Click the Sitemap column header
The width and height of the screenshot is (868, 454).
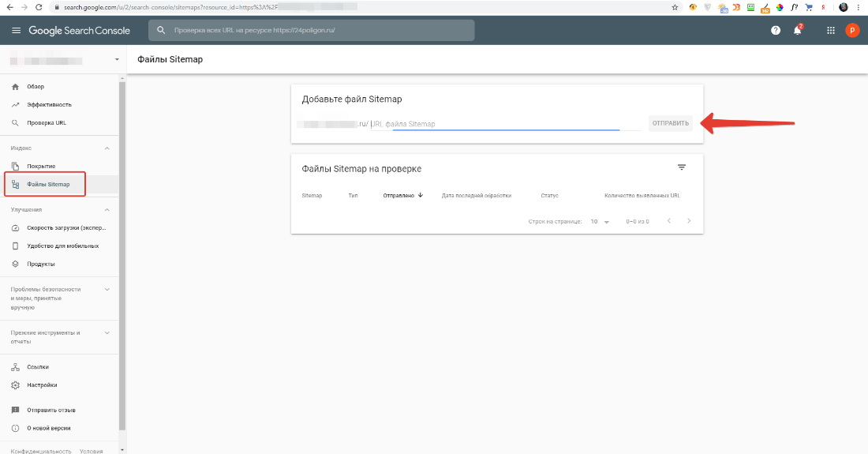pos(312,196)
